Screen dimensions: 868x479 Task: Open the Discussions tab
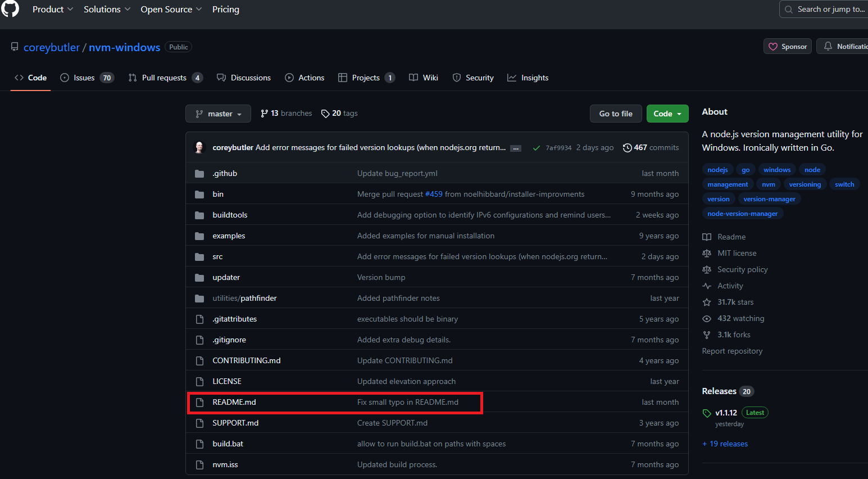[244, 78]
